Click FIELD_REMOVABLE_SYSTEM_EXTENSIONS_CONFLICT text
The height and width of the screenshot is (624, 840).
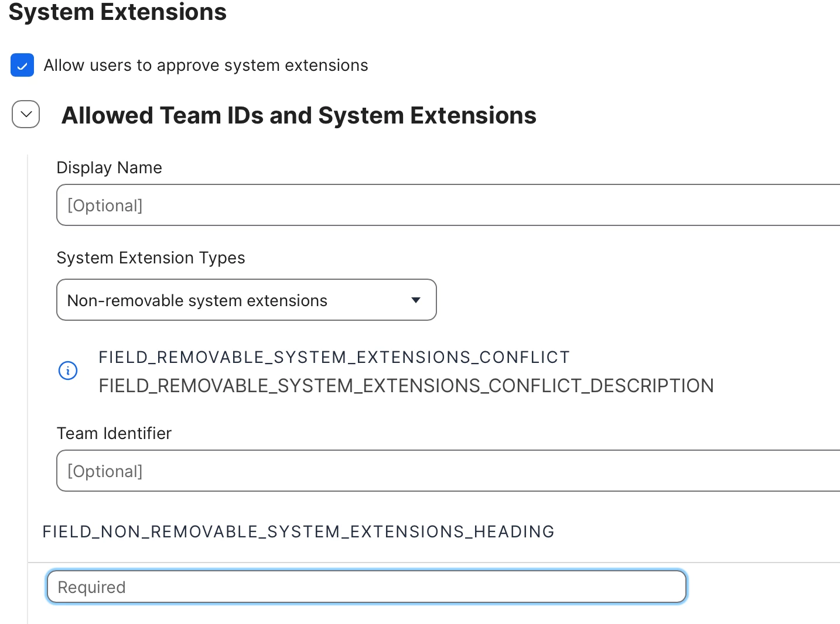click(x=334, y=357)
